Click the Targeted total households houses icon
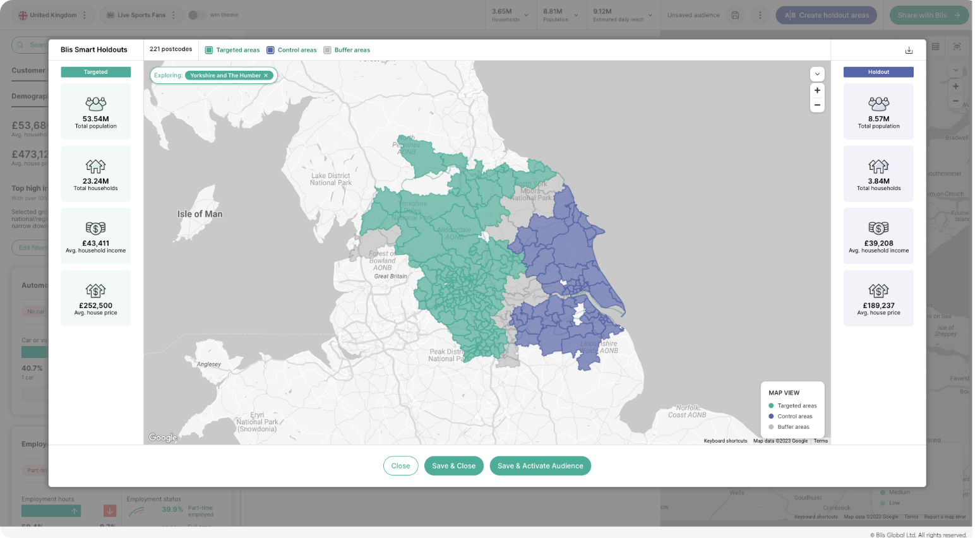 click(x=96, y=166)
